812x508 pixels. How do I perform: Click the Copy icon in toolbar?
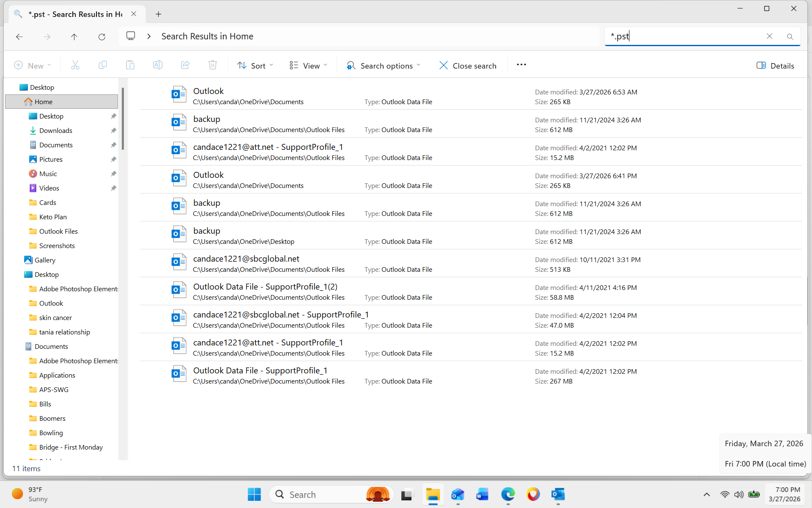coord(102,65)
